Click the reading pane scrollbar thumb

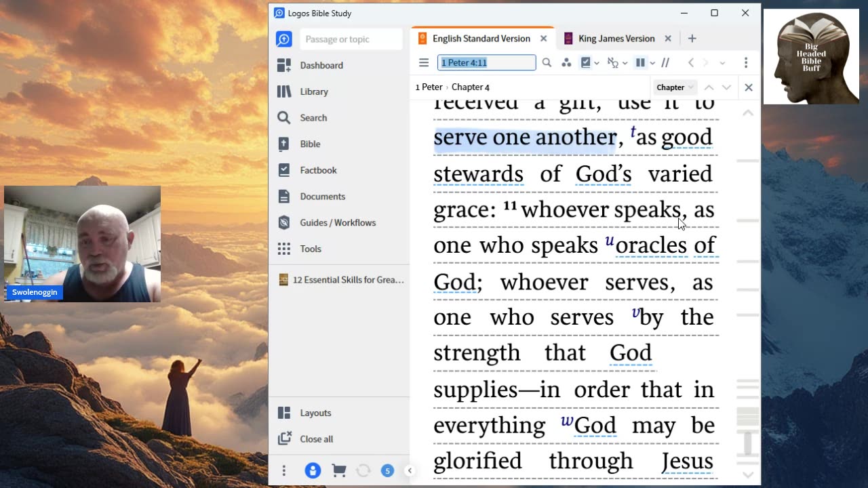(748, 443)
